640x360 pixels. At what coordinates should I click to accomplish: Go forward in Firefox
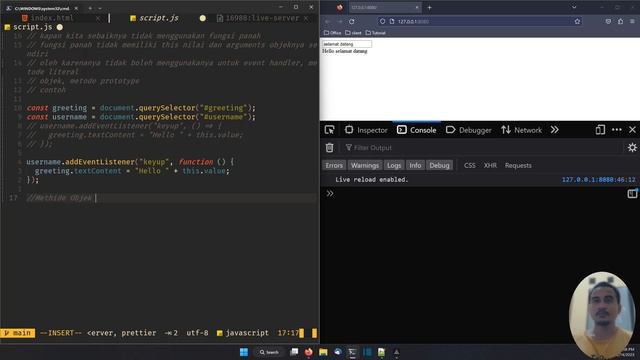click(x=340, y=21)
